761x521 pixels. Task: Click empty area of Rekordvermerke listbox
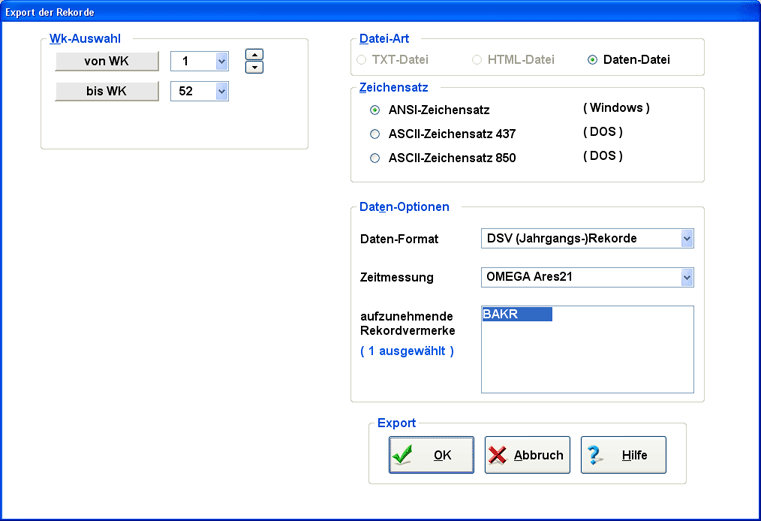point(587,365)
